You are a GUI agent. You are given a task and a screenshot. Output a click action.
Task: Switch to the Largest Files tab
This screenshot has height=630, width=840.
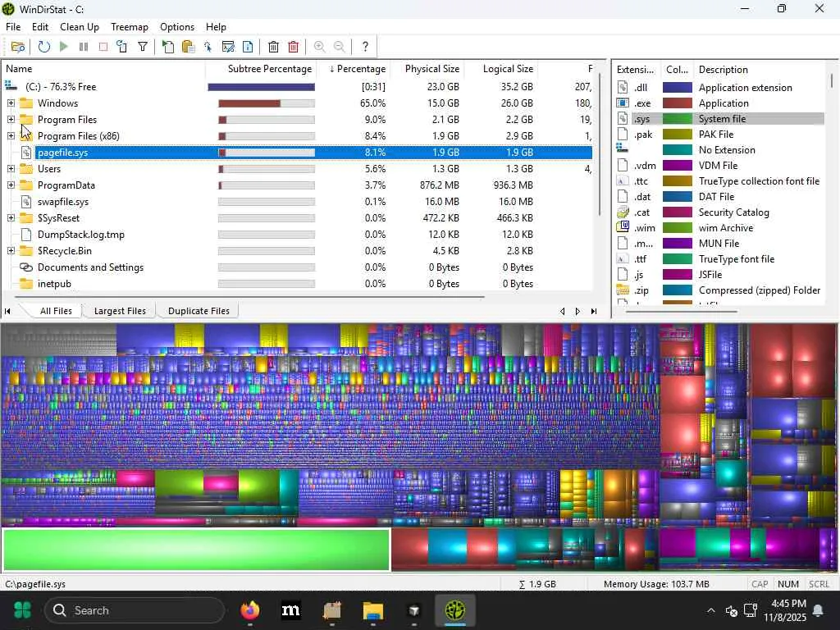click(x=120, y=311)
